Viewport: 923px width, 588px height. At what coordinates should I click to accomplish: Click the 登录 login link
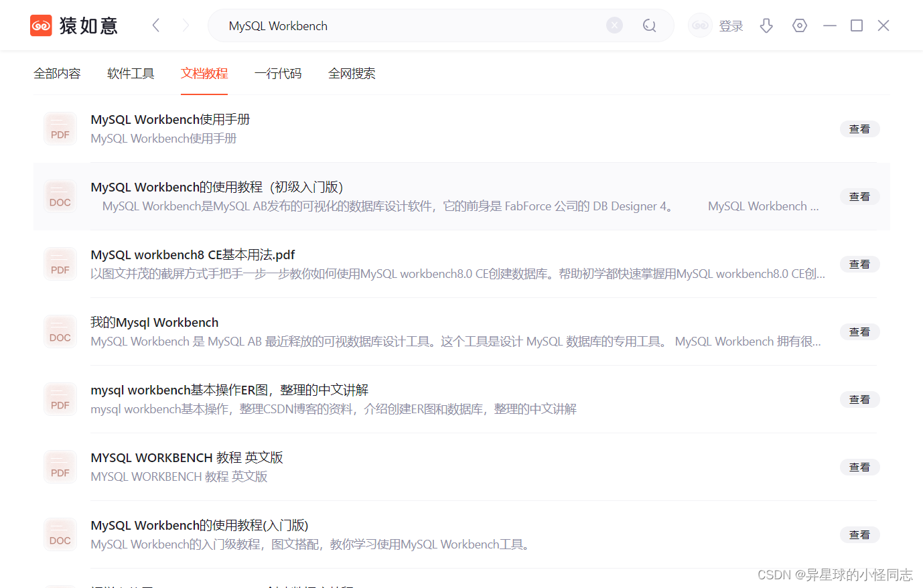pyautogui.click(x=731, y=26)
